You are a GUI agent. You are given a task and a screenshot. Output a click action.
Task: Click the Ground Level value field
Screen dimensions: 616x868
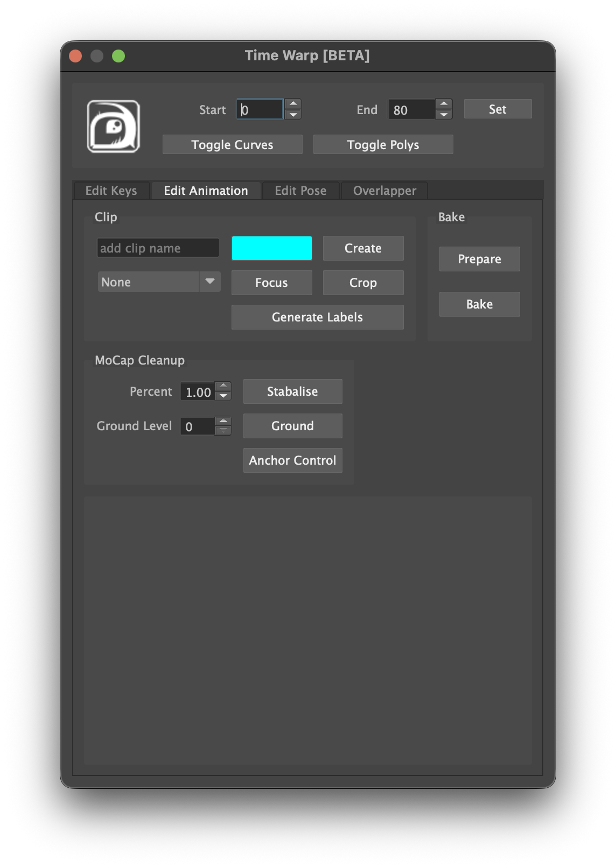coord(197,426)
